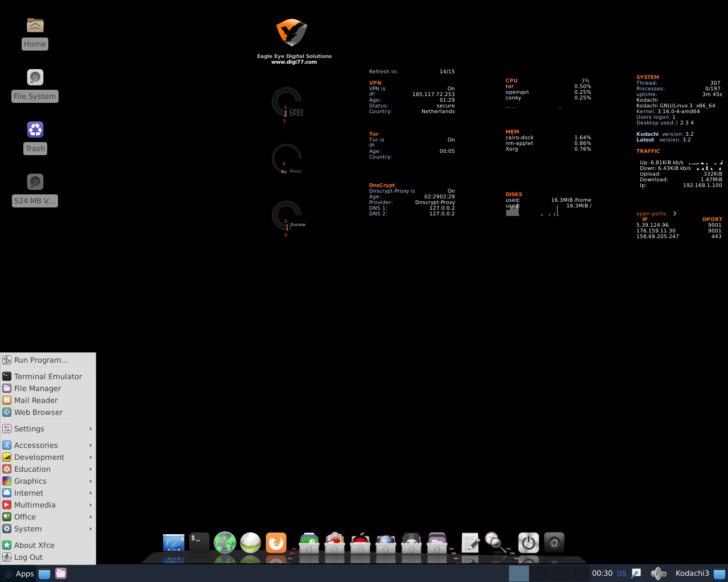This screenshot has height=582, width=728.
Task: Launch the notepad with pencil dock icon
Action: pyautogui.click(x=470, y=543)
